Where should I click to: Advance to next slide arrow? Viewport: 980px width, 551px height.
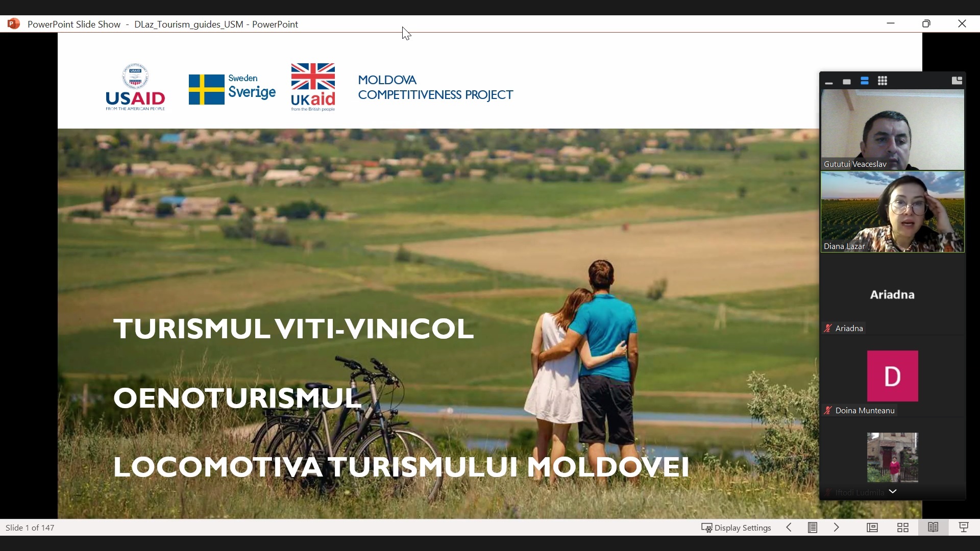pyautogui.click(x=837, y=528)
